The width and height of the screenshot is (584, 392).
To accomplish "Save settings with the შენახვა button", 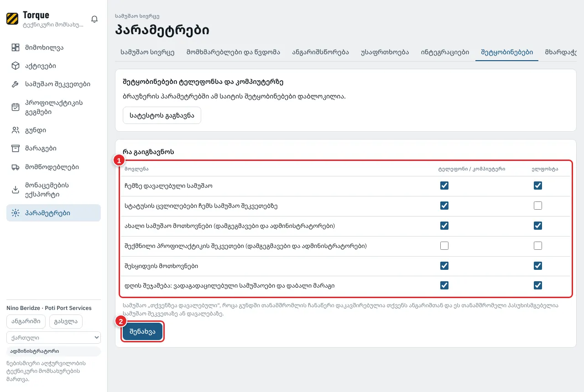I will (x=142, y=332).
